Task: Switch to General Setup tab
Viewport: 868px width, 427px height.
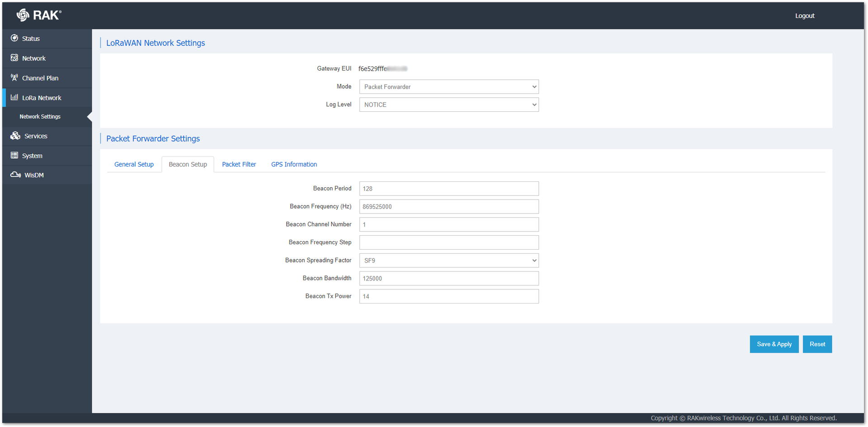Action: tap(134, 164)
